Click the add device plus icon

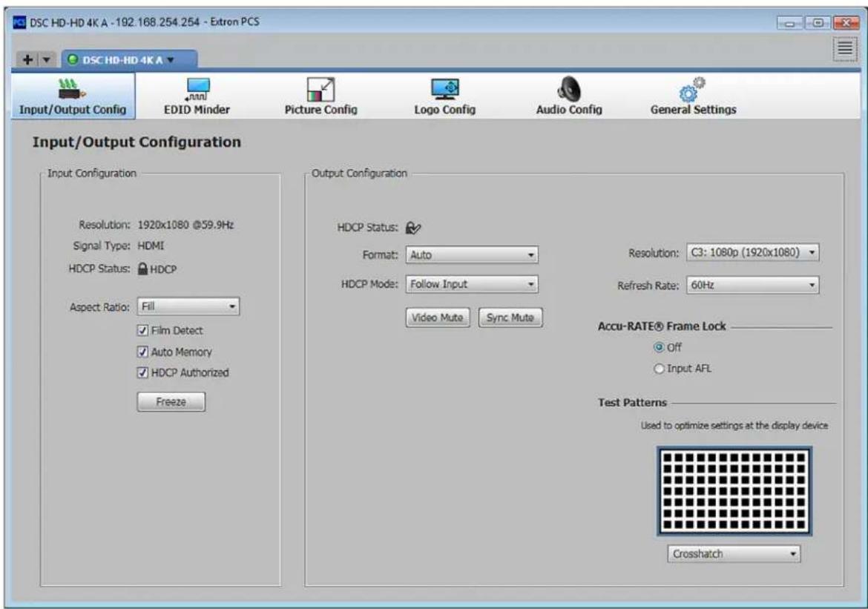coord(27,59)
